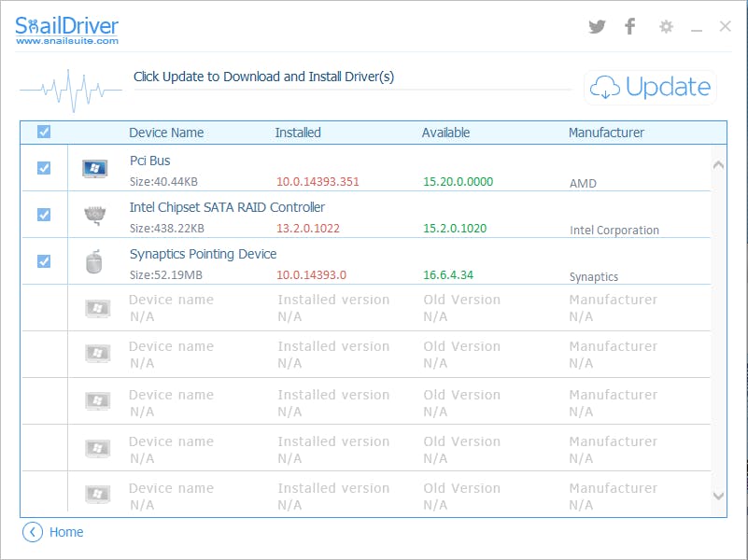Uncheck the Pci Bus checkbox
Image resolution: width=748 pixels, height=560 pixels.
[x=44, y=168]
